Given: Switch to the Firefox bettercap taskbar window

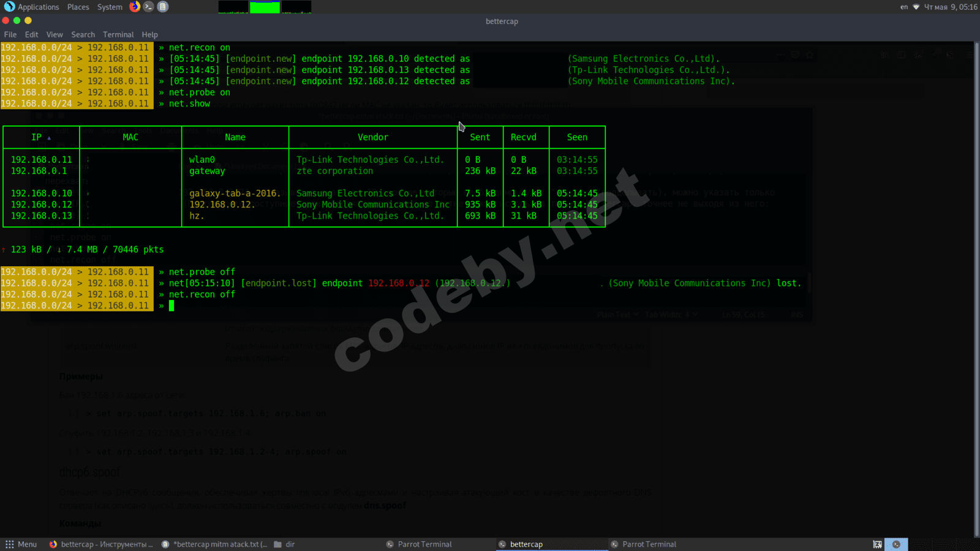Looking at the screenshot, I should [101, 544].
